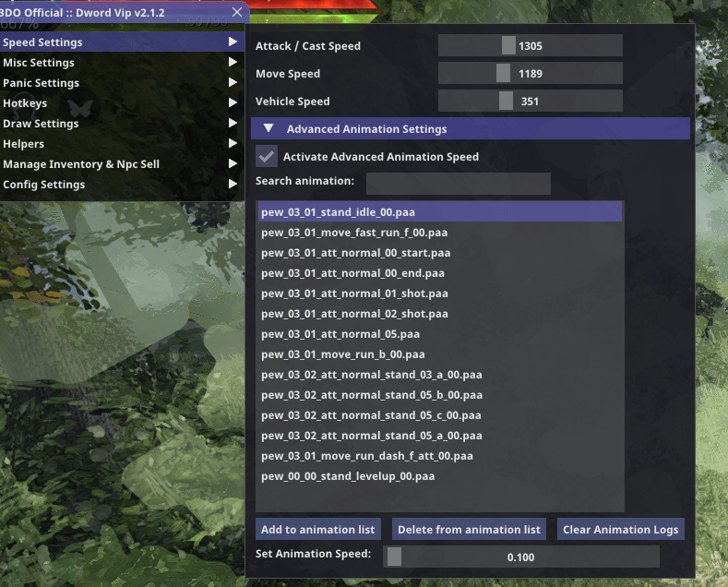Click the Set Animation Speed slider
The width and height of the screenshot is (728, 587).
[x=521, y=557]
